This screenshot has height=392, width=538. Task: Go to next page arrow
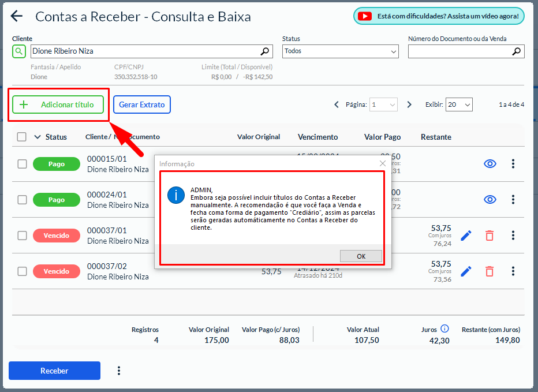409,104
